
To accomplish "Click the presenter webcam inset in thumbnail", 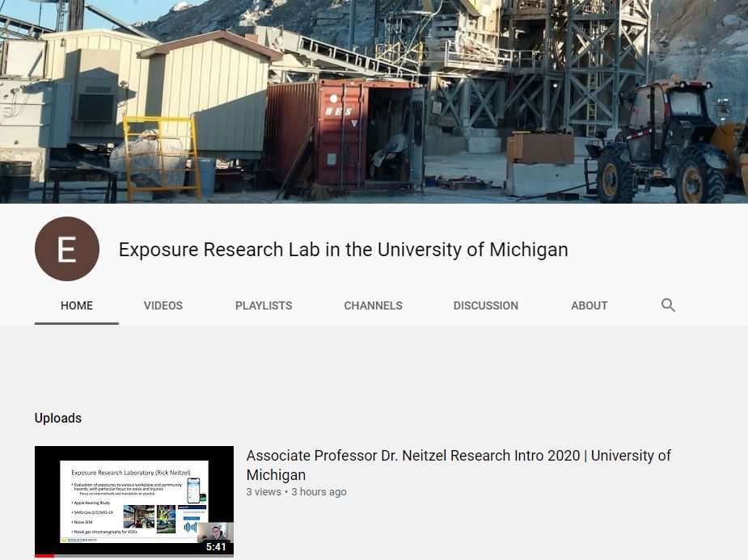I will pos(213,532).
